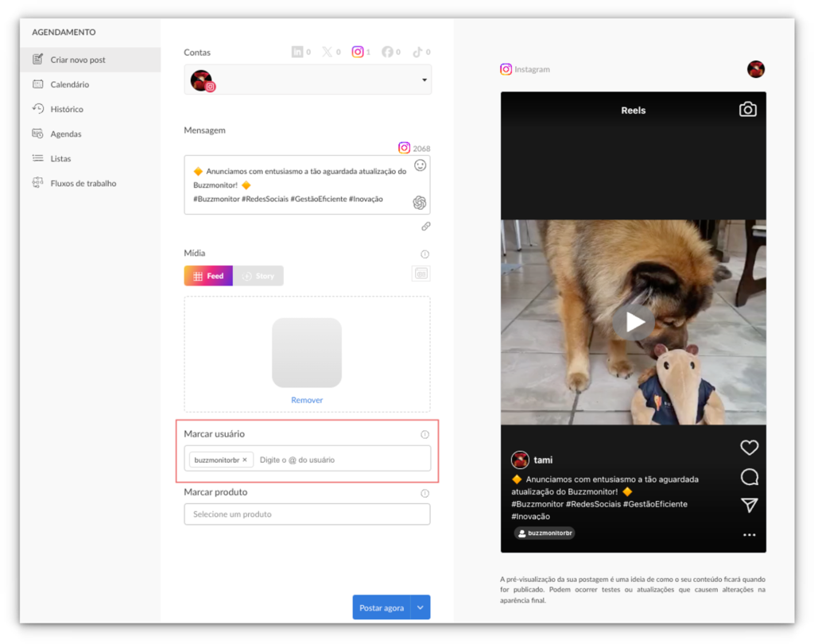Open the emoji picker in message box

point(420,165)
